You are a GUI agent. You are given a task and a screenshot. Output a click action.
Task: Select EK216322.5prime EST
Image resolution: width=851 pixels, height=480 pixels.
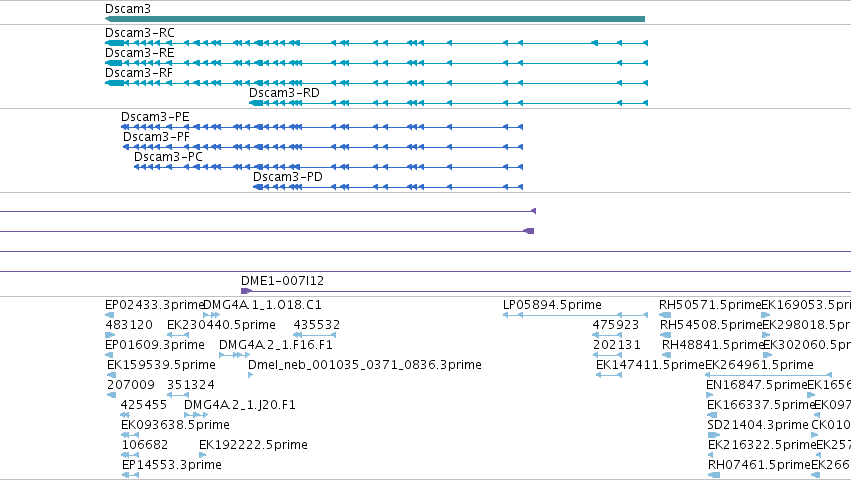click(x=763, y=445)
